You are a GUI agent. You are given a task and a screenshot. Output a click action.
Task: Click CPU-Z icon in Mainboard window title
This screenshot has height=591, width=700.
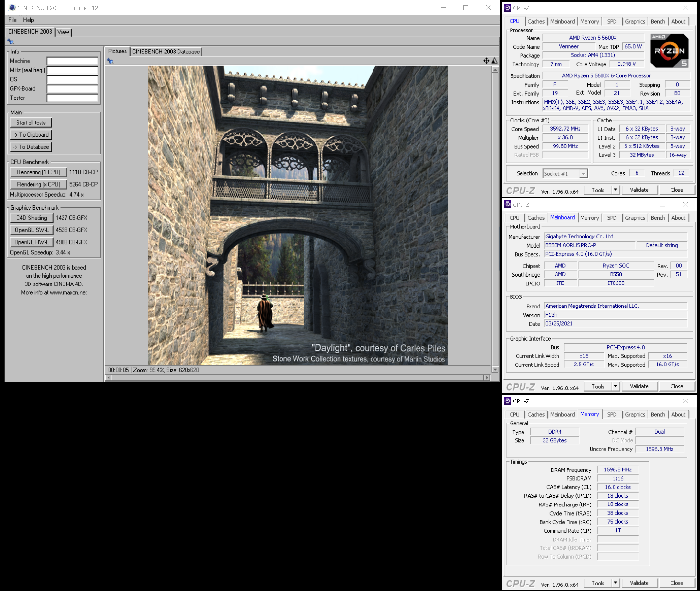point(508,204)
